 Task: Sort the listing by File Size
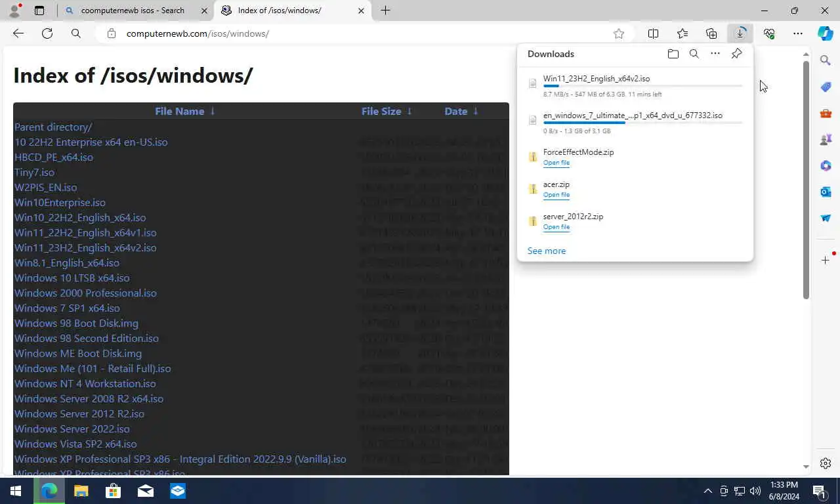387,111
